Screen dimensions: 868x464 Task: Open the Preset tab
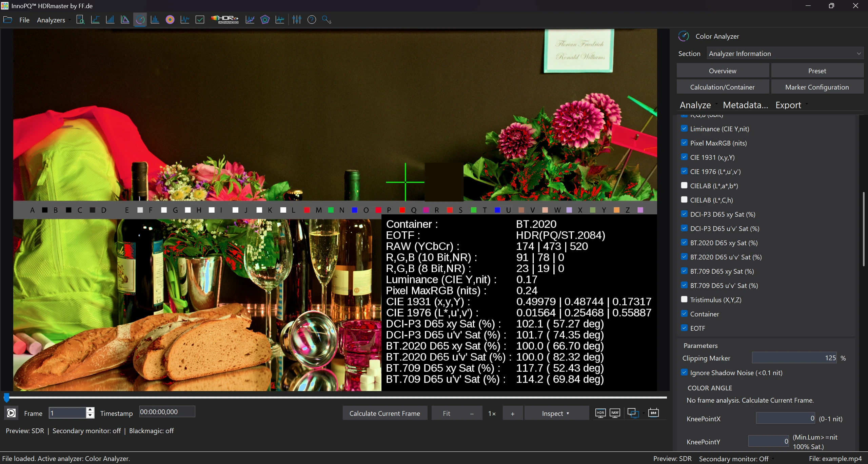pos(817,71)
